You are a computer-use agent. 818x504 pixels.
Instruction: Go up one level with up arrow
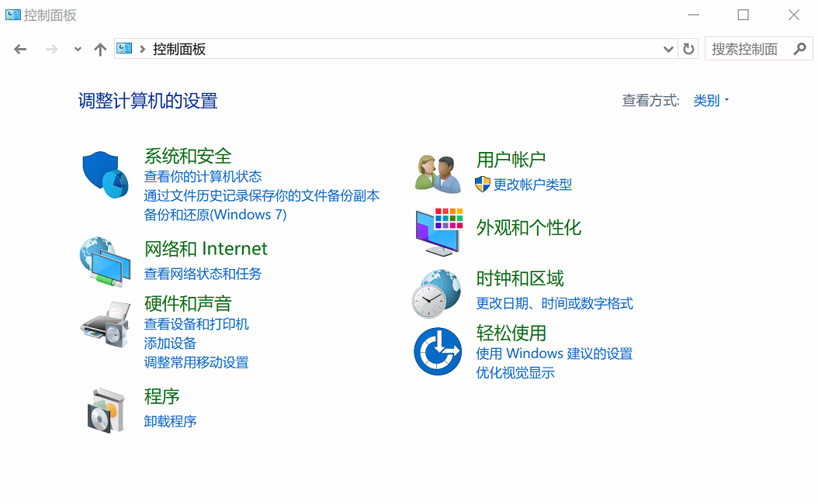(x=99, y=50)
